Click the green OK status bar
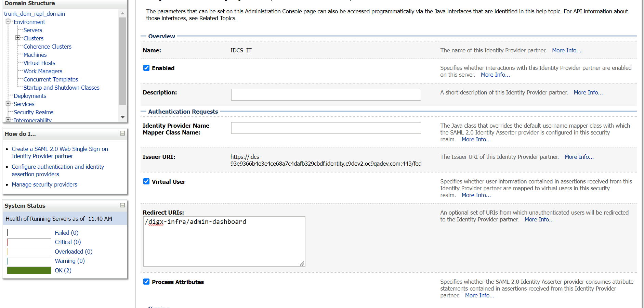 coord(29,270)
